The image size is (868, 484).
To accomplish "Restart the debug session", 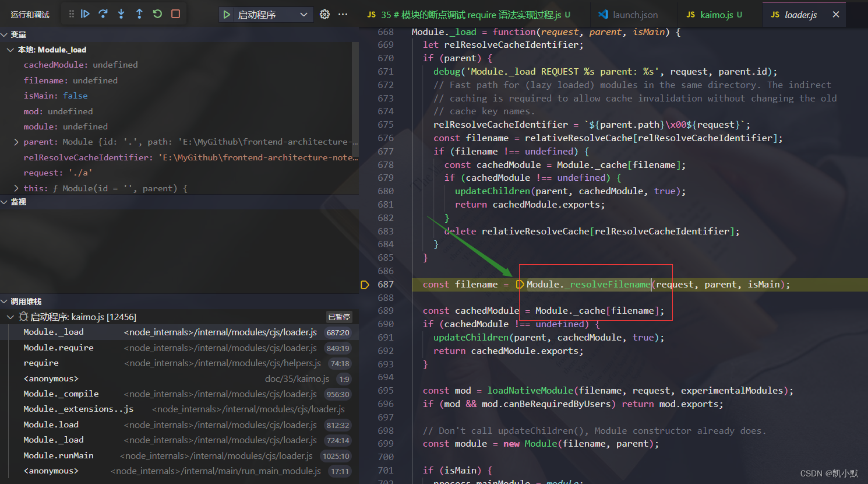I will 157,14.
